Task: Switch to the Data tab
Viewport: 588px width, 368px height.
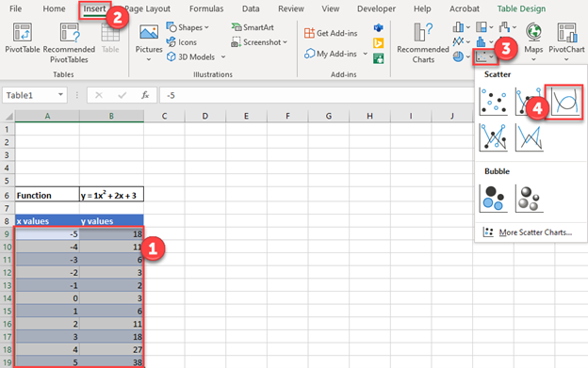Action: [251, 8]
